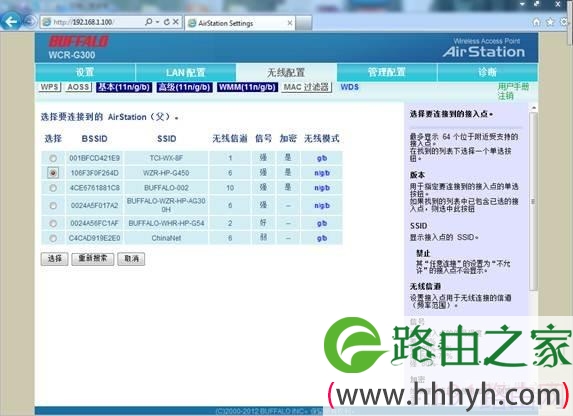Select radio button for BUFFALO-WHR-HP-G54
The width and height of the screenshot is (573, 416).
click(53, 223)
